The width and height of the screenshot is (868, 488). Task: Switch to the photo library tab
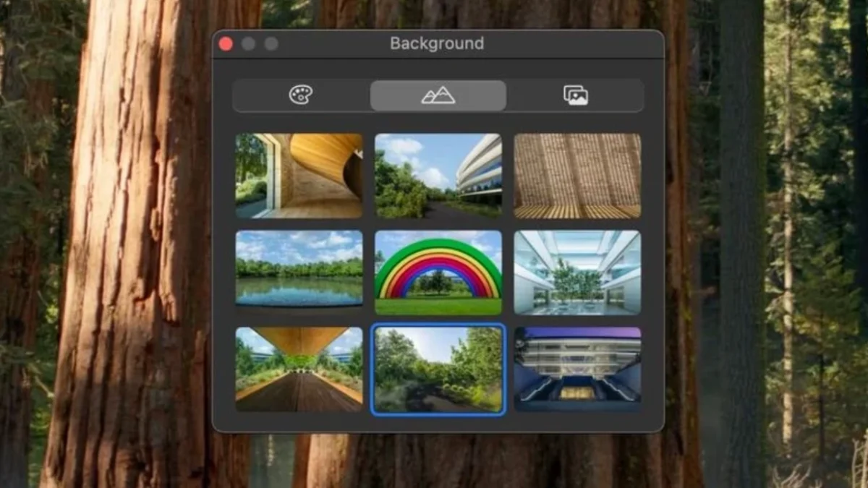(576, 95)
